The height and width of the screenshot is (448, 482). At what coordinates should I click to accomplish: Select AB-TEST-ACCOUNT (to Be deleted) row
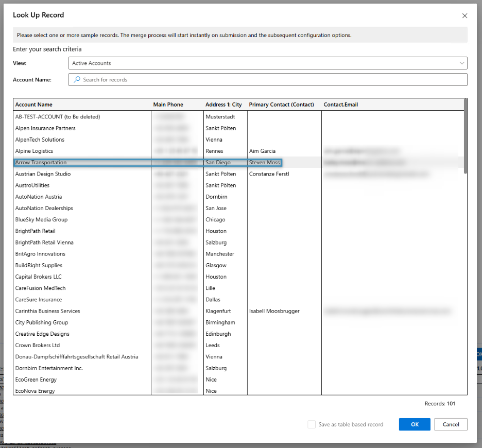coord(58,117)
